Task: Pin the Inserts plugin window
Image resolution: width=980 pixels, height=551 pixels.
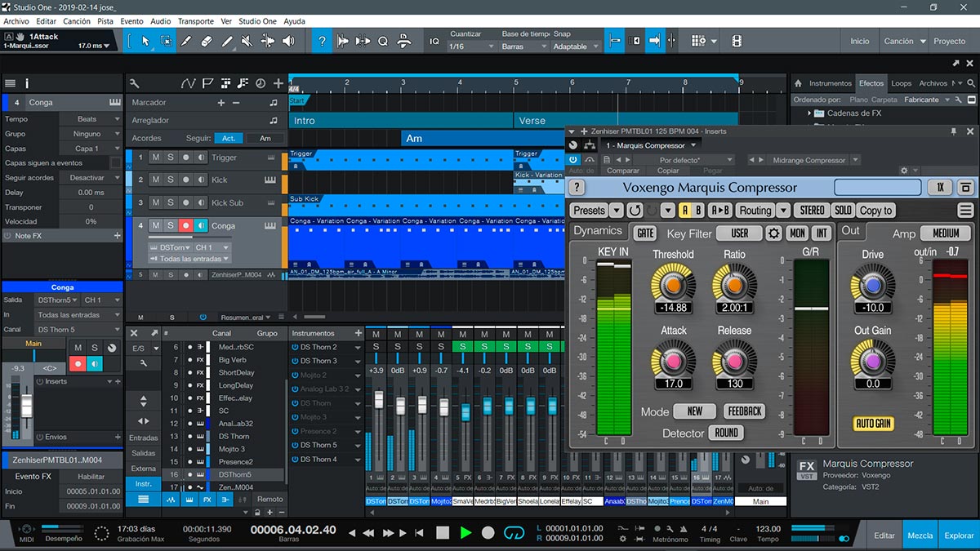Action: click(x=953, y=131)
